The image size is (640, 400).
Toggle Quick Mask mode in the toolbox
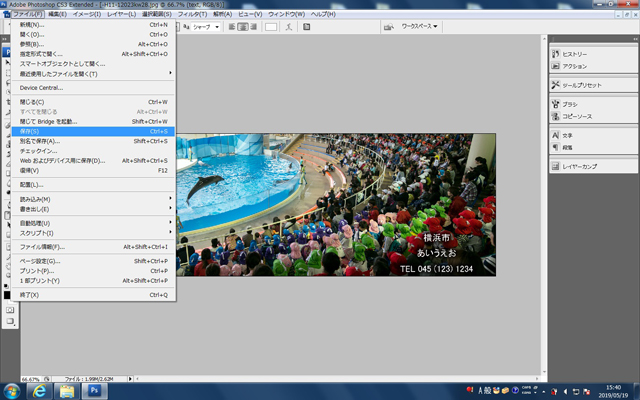tap(10, 310)
